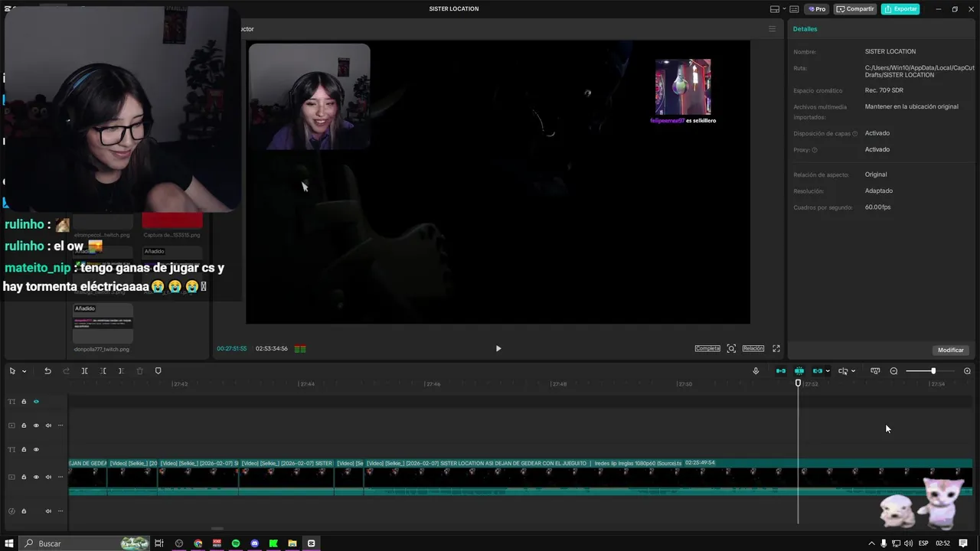This screenshot has width=980, height=551.
Task: Toggle clip linkage in timeline
Action: tap(818, 371)
